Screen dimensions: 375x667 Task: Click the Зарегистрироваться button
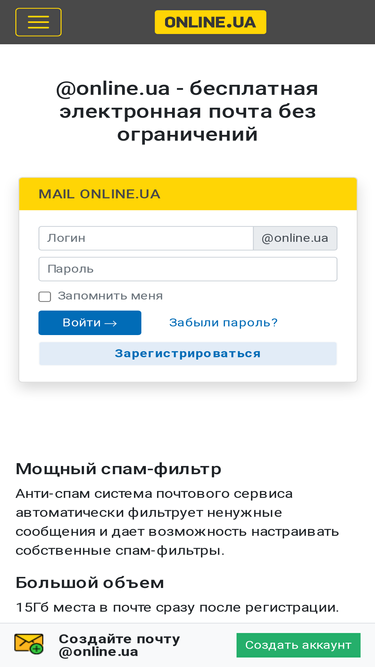click(x=188, y=354)
